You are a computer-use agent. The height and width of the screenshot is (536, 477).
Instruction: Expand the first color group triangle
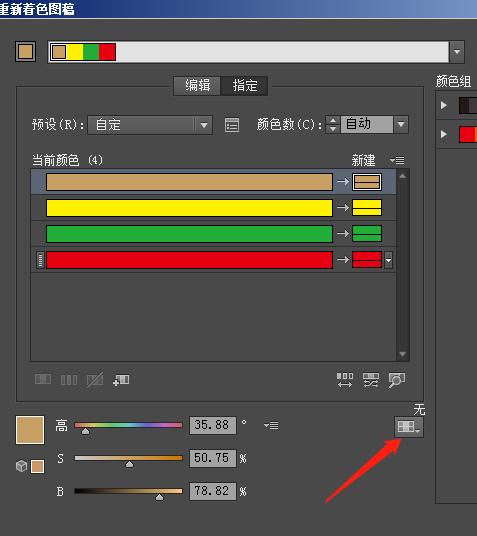tap(443, 105)
